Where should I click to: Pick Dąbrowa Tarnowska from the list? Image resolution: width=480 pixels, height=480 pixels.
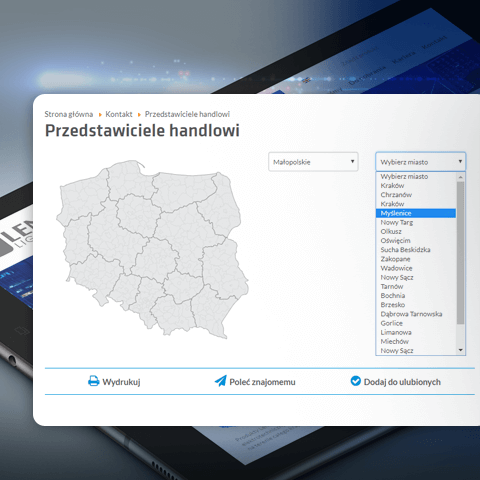pyautogui.click(x=416, y=314)
